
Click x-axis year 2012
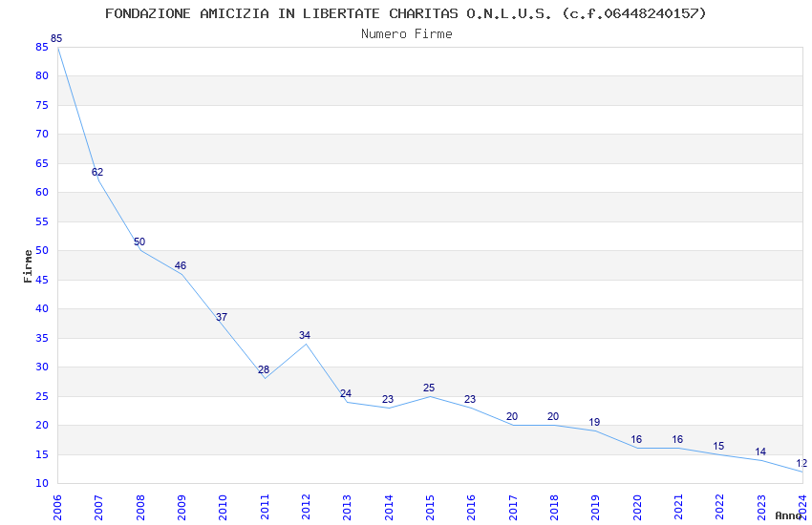[306, 507]
